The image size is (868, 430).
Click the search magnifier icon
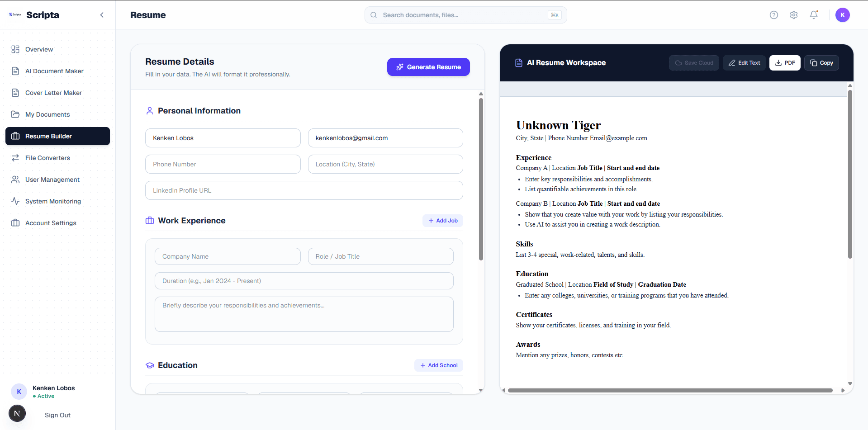(x=374, y=15)
